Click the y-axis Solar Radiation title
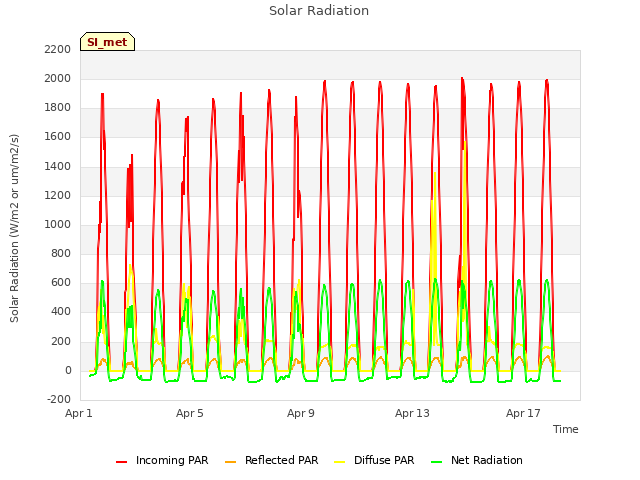This screenshot has width=640, height=480. [14, 228]
